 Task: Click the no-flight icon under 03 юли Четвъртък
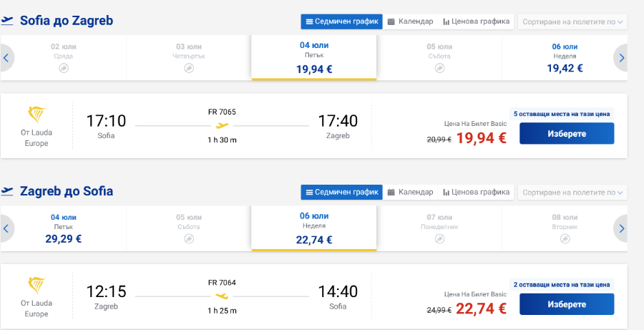coord(189,68)
